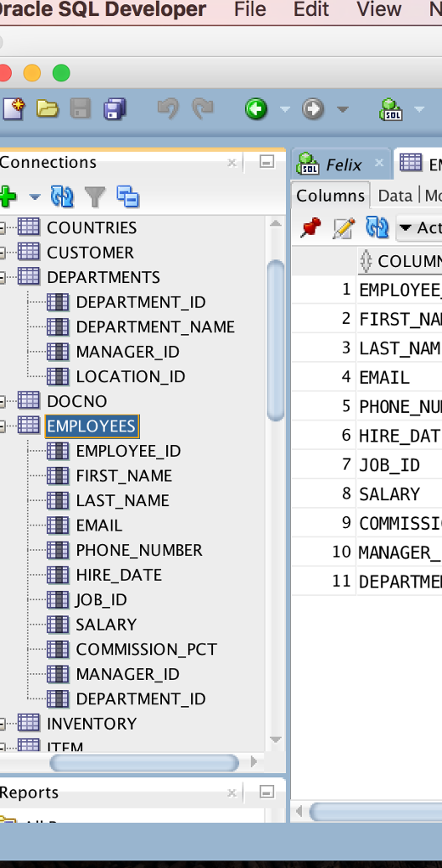Redo with the curved arrow icon
442x868 pixels.
pyautogui.click(x=203, y=109)
